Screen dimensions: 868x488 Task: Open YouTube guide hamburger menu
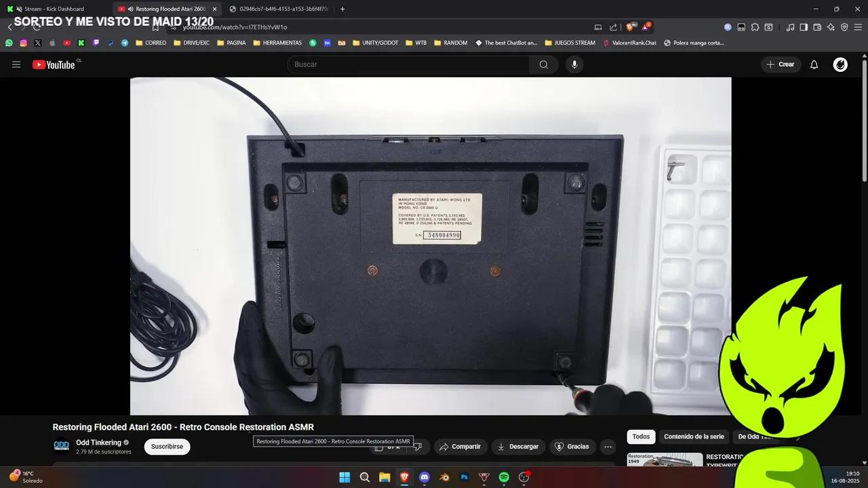pos(16,64)
